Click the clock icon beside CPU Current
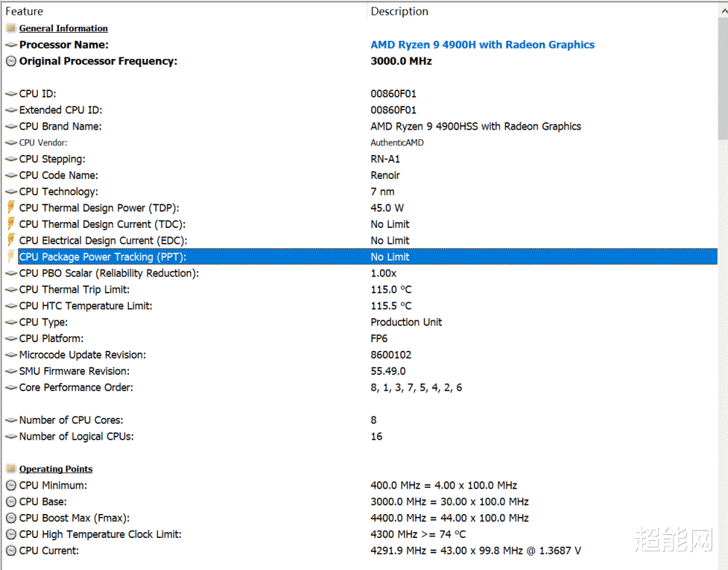 click(11, 550)
